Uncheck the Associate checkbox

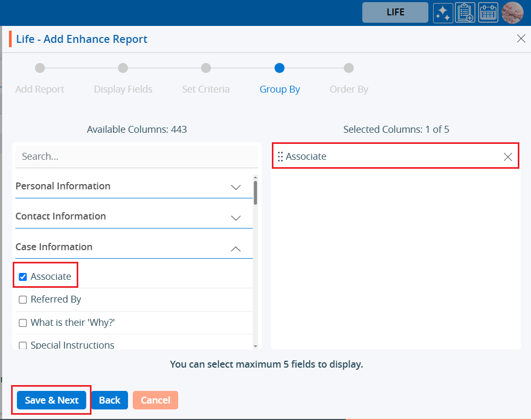coord(23,277)
